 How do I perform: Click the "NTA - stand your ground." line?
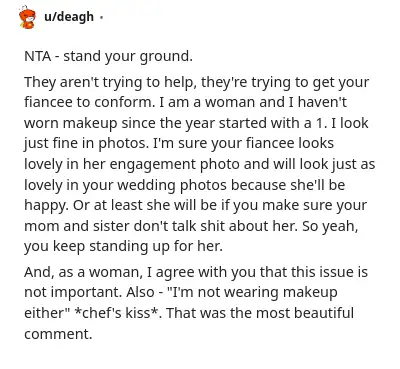pos(108,56)
